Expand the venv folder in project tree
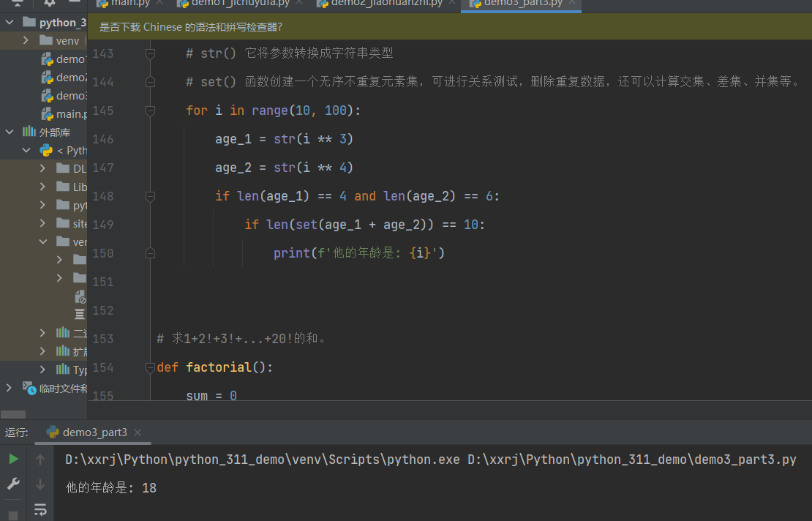The width and height of the screenshot is (812, 521). pyautogui.click(x=26, y=41)
